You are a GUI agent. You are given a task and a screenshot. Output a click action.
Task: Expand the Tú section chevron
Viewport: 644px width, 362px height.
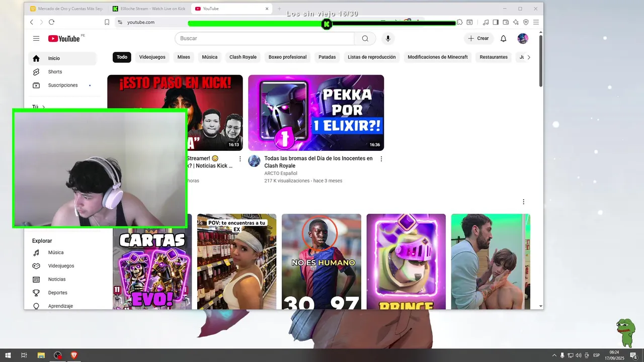coord(44,107)
